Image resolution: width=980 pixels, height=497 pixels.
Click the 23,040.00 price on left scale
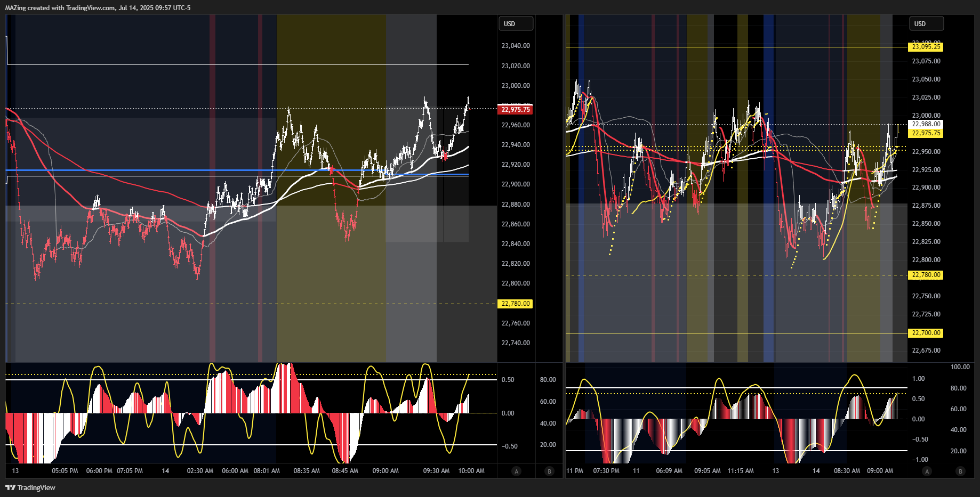pos(516,46)
